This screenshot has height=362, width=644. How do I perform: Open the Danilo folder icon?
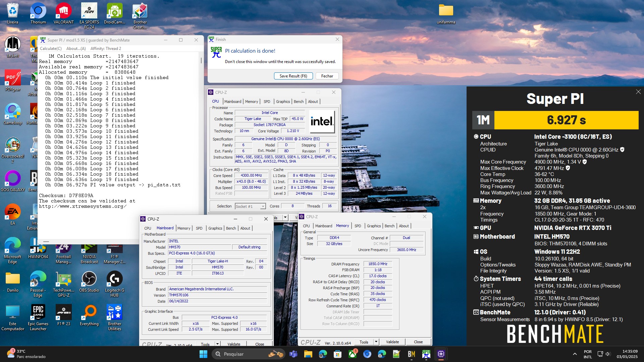click(13, 282)
